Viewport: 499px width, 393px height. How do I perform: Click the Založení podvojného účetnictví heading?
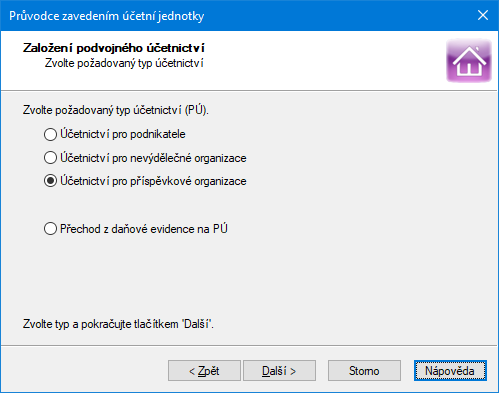[x=114, y=48]
